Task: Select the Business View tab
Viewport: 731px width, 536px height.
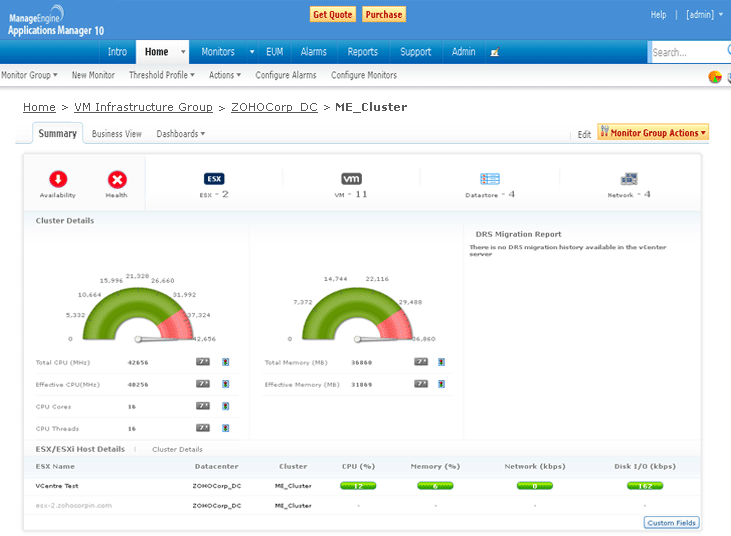Action: pos(117,134)
